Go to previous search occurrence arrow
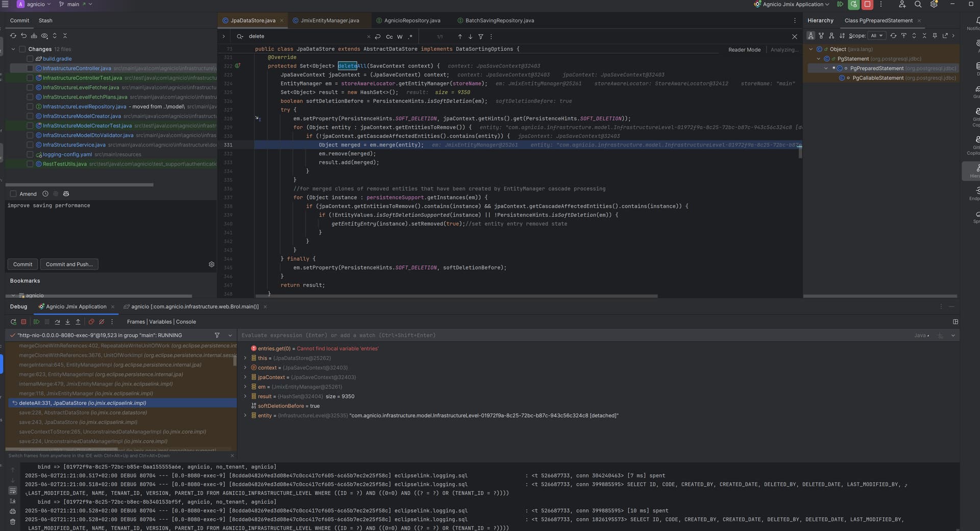 pos(460,37)
